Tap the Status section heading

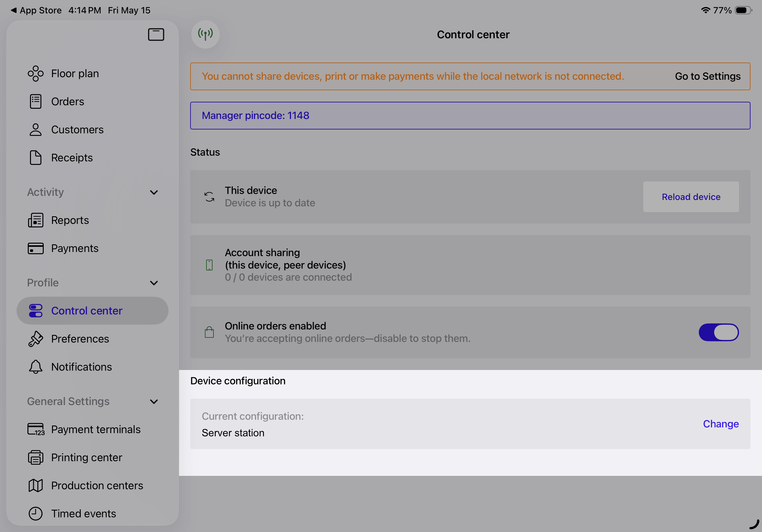click(205, 152)
